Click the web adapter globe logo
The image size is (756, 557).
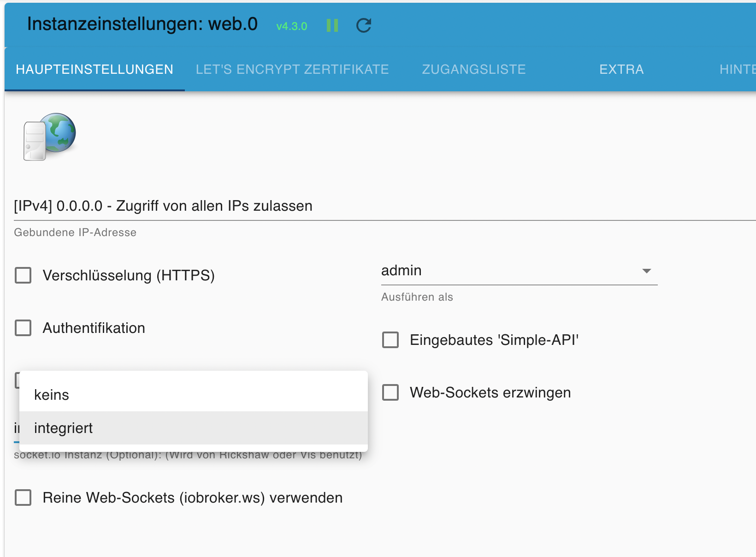tap(50, 136)
